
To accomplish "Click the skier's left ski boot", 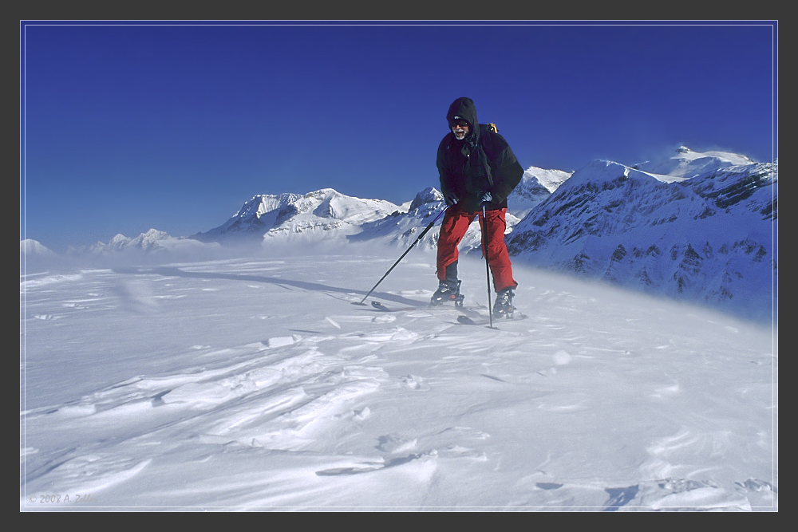I will (448, 294).
